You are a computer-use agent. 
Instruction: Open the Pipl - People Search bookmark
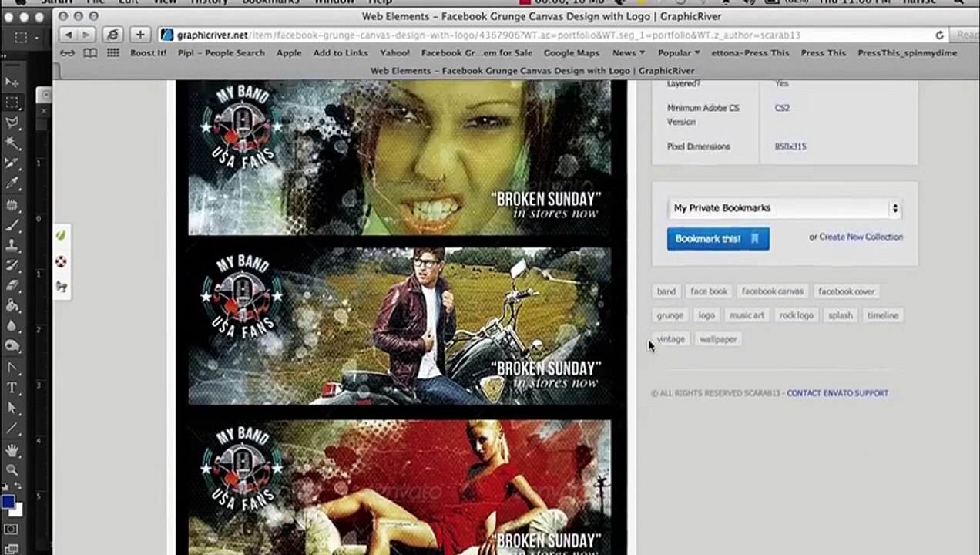(221, 53)
